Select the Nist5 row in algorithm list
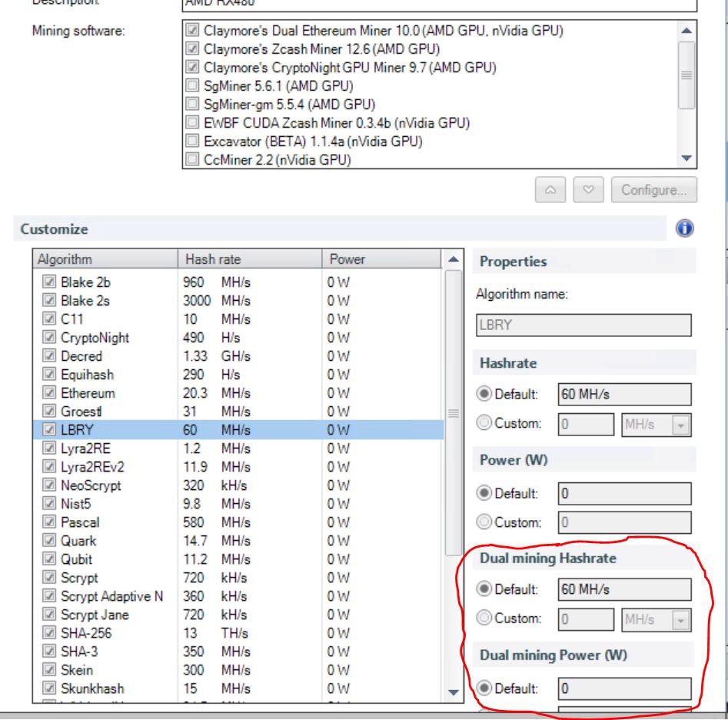This screenshot has height=720, width=728. pos(238,504)
